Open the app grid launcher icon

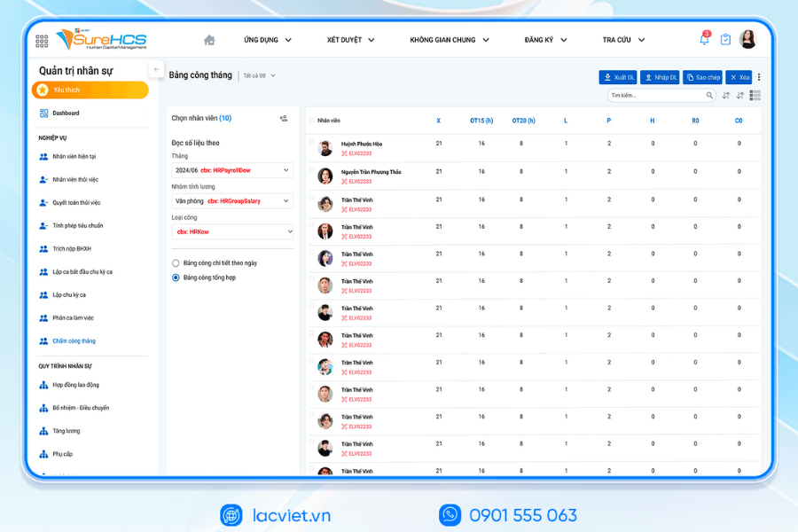(42, 41)
